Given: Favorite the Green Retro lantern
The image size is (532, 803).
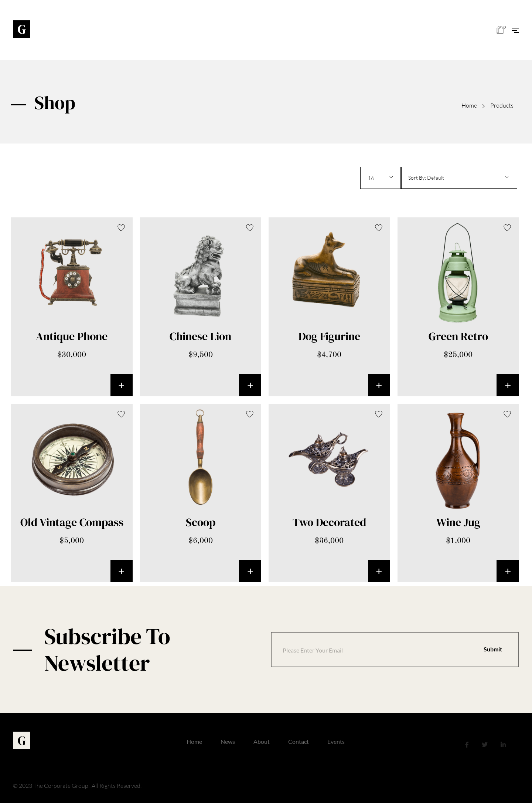Looking at the screenshot, I should (507, 228).
